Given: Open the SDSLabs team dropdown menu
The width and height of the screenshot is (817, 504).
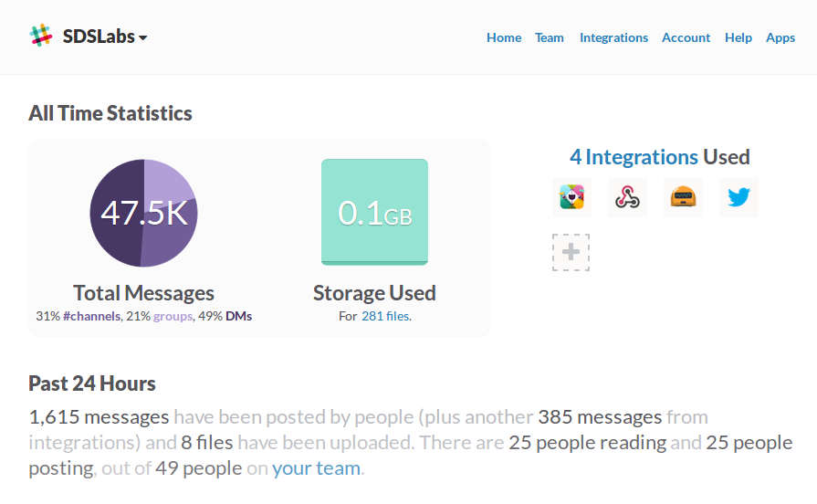Looking at the screenshot, I should tap(105, 37).
